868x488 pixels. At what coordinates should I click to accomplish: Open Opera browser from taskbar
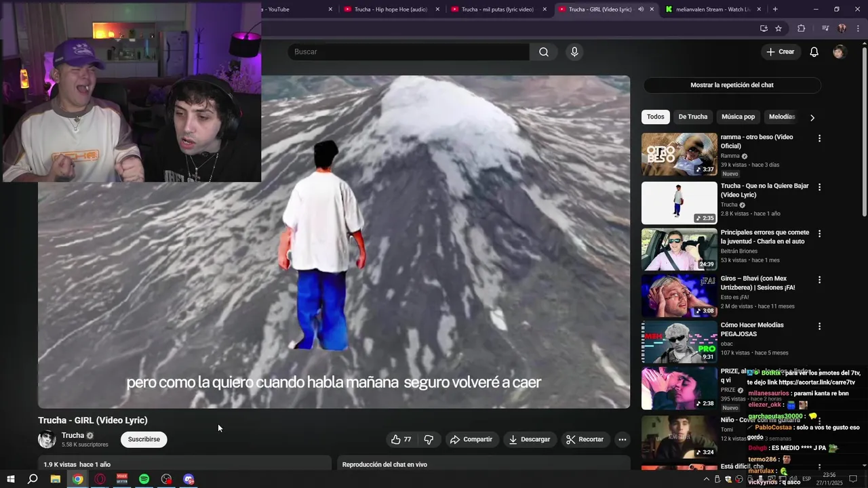click(x=100, y=479)
